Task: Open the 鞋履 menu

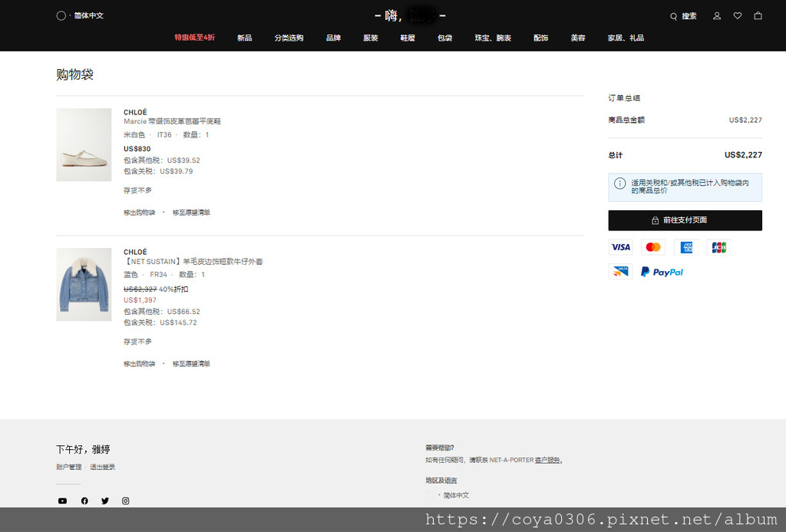Action: 408,38
